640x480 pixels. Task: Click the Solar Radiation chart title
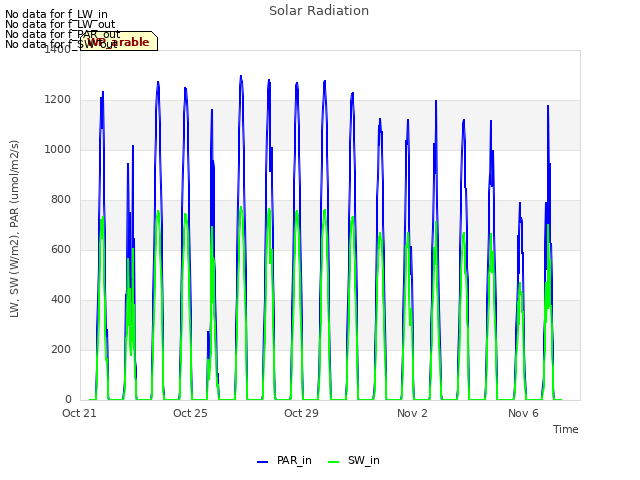click(319, 11)
